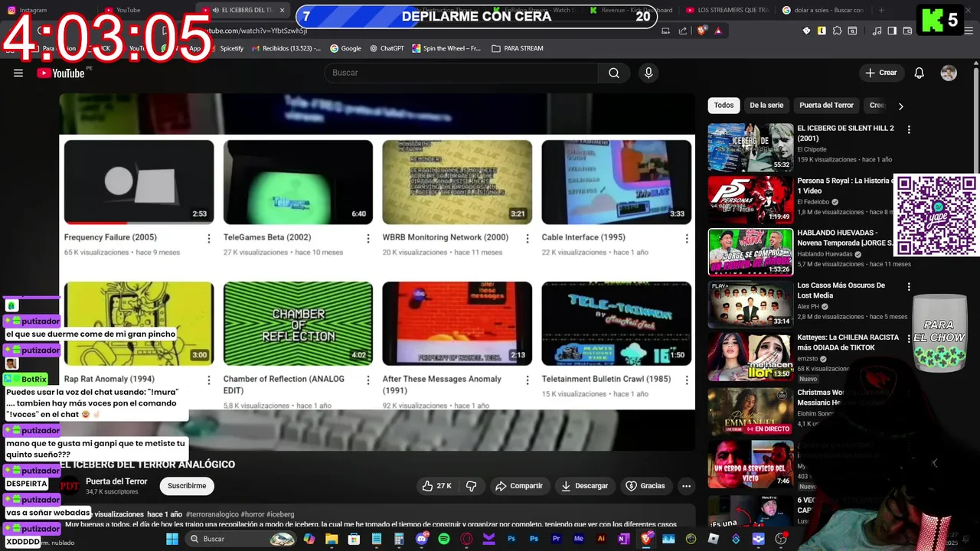Screen dimensions: 980x551
Task: Open Silent Hill 2 iceberg video thumbnail
Action: (x=750, y=148)
